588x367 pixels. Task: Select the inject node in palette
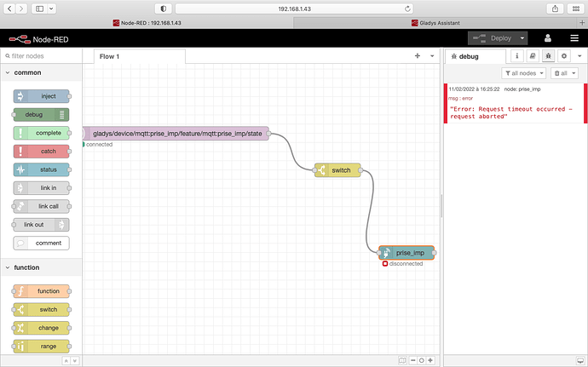[41, 96]
